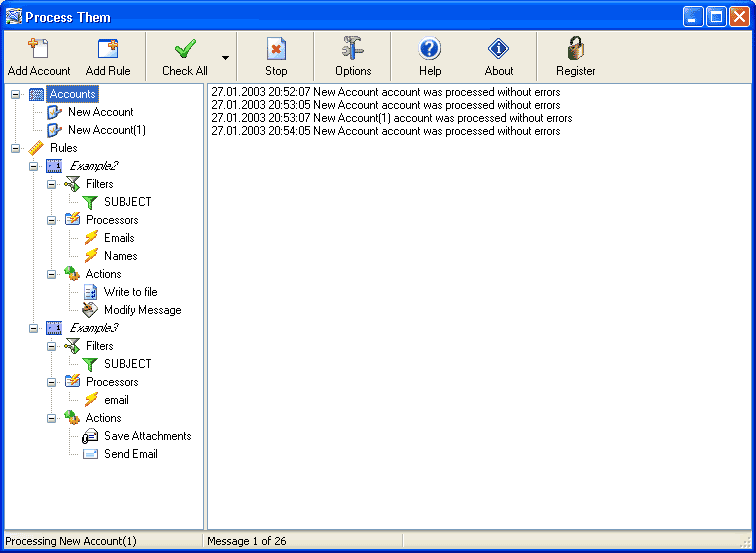Screen dimensions: 756x553
Task: Click the New Account checkmark icon
Action: [54, 112]
